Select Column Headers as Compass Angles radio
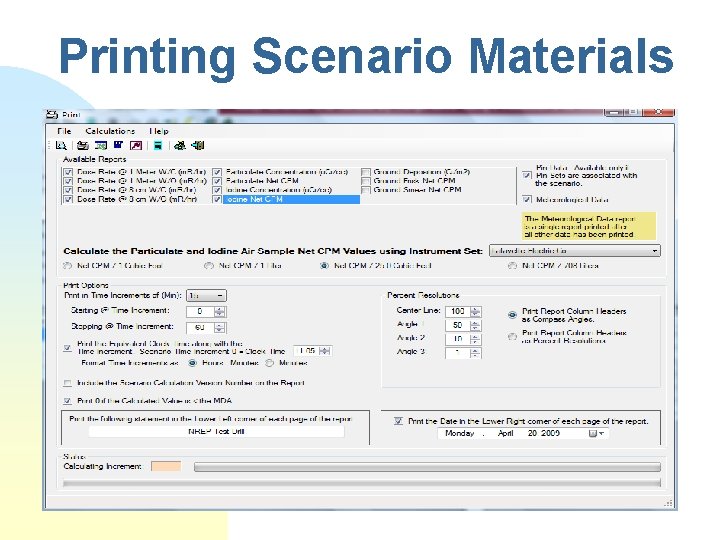The width and height of the screenshot is (720, 540). pos(512,315)
